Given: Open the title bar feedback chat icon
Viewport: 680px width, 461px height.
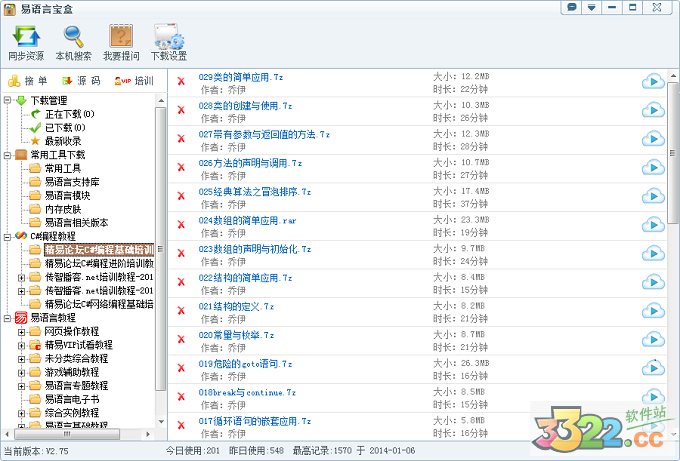Looking at the screenshot, I should 572,7.
